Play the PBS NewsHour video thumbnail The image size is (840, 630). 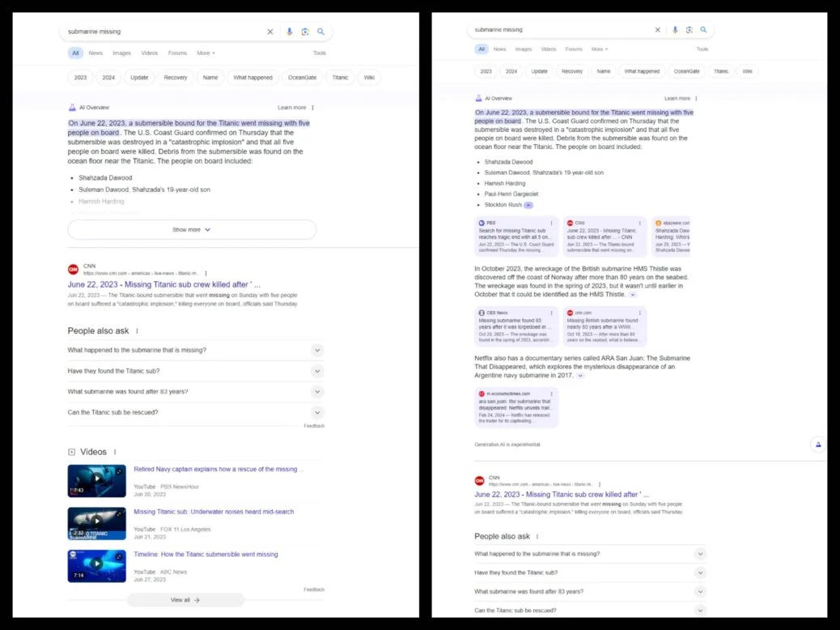click(97, 481)
